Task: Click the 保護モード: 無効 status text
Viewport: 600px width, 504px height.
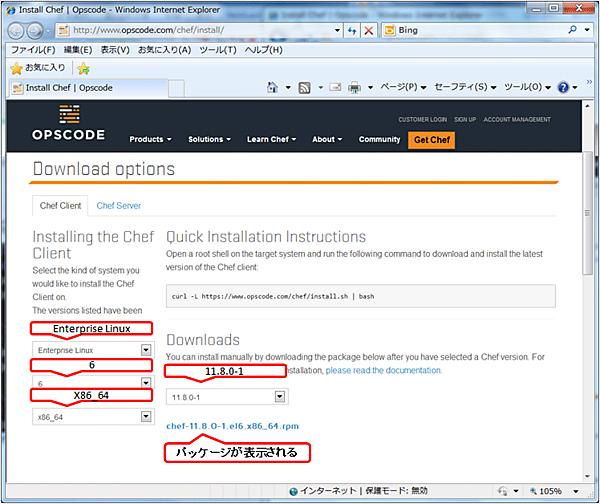Action: point(396,491)
